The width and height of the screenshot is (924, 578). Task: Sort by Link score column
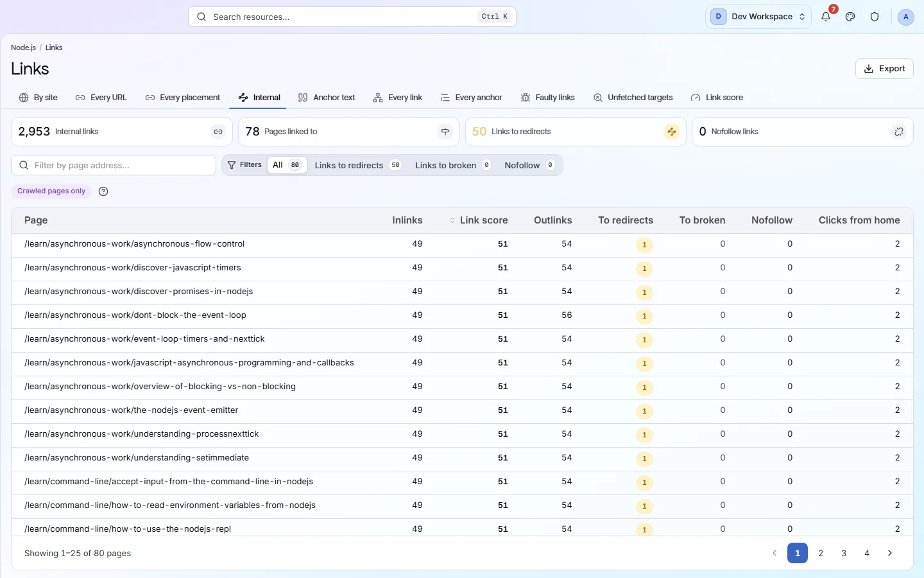(479, 220)
